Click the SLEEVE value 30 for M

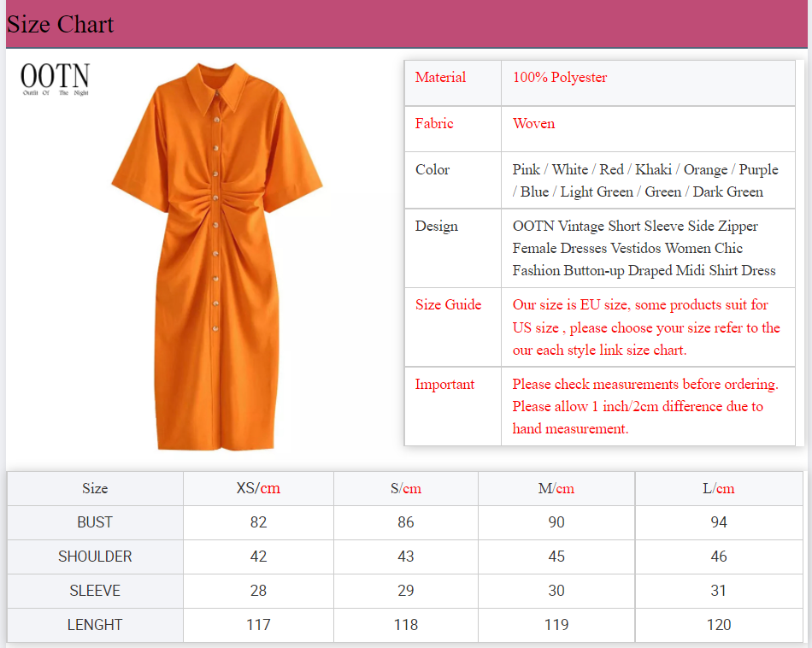[556, 591]
